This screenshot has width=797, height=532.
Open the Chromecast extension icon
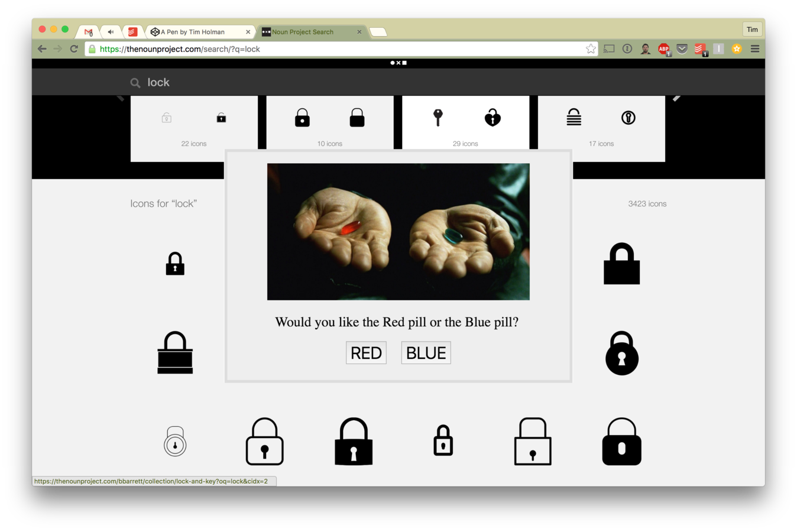[609, 49]
